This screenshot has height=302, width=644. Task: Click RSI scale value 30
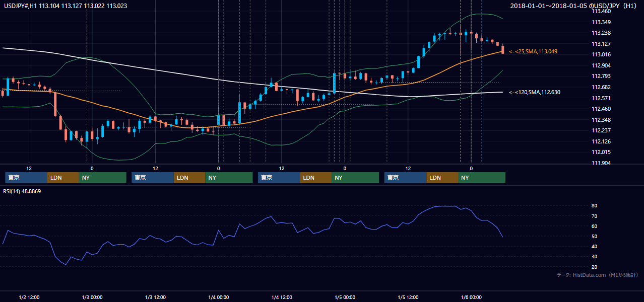tap(595, 256)
